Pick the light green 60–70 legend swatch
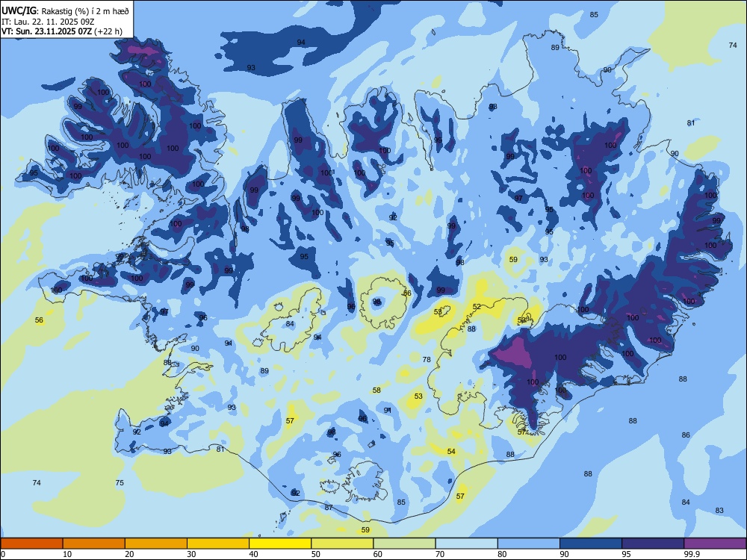The width and height of the screenshot is (747, 560). click(404, 544)
